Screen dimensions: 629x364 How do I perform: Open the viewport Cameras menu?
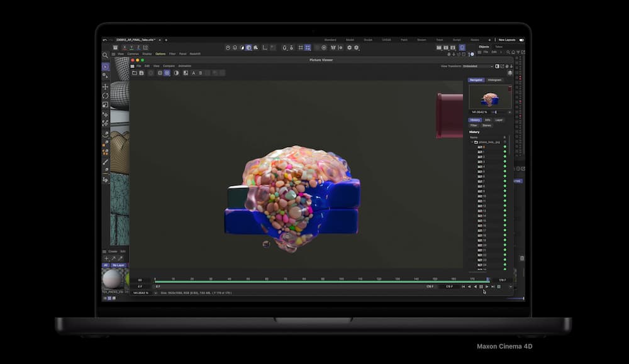[133, 53]
